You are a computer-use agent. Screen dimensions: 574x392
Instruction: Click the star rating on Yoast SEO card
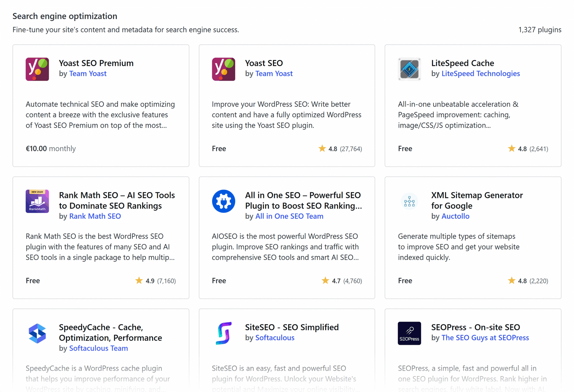click(x=340, y=149)
